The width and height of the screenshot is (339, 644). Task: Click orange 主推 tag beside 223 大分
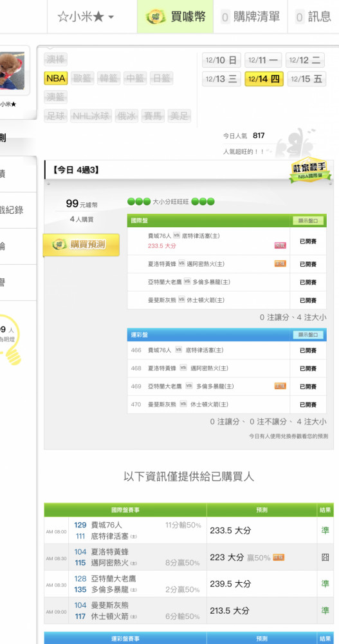pos(279,557)
